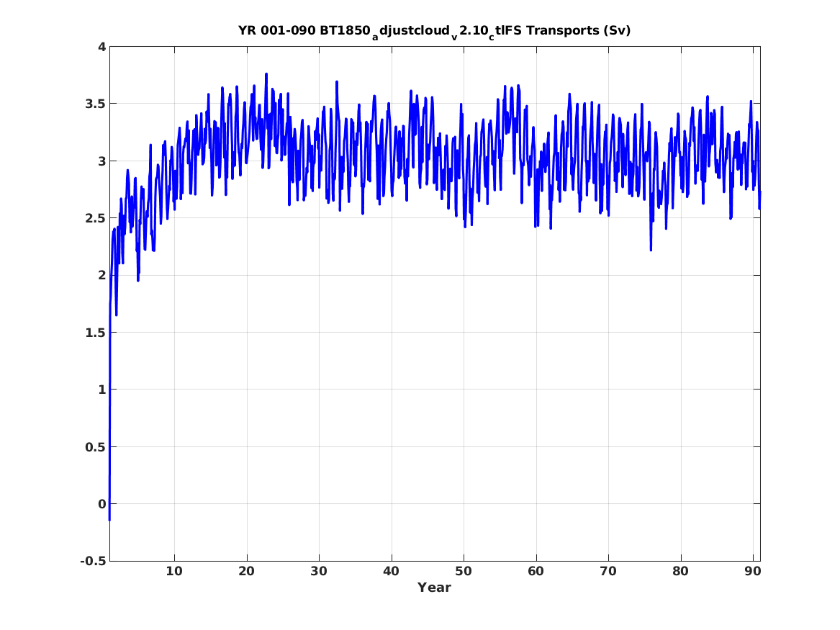Click y-axis tick label 1.5
This screenshot has width=840, height=630.
[96, 333]
